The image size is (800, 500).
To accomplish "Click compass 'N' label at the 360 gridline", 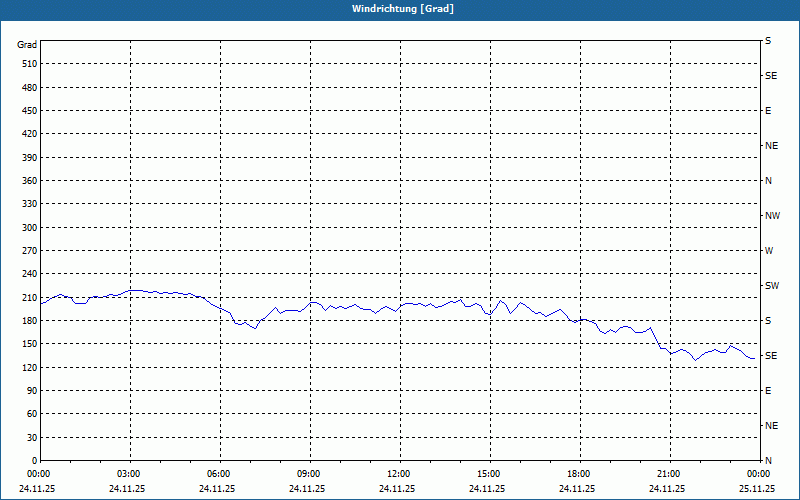I will pos(768,181).
